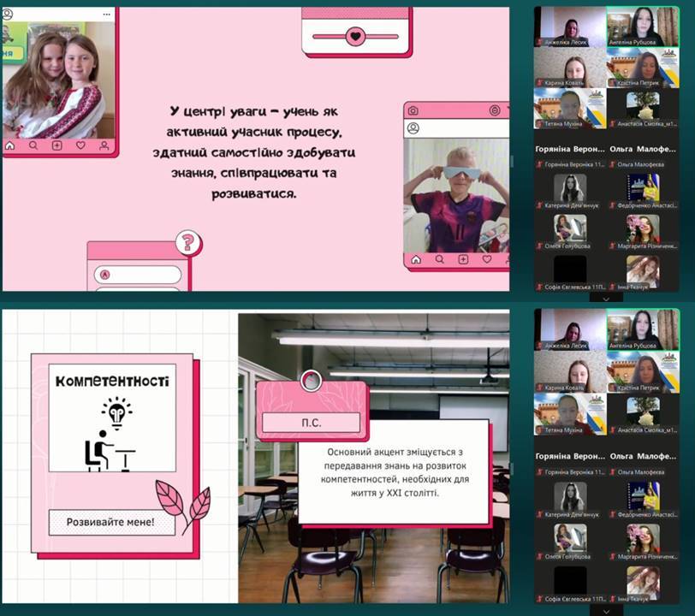Click the home icon under the two girls photo
The image size is (695, 616).
point(9,145)
